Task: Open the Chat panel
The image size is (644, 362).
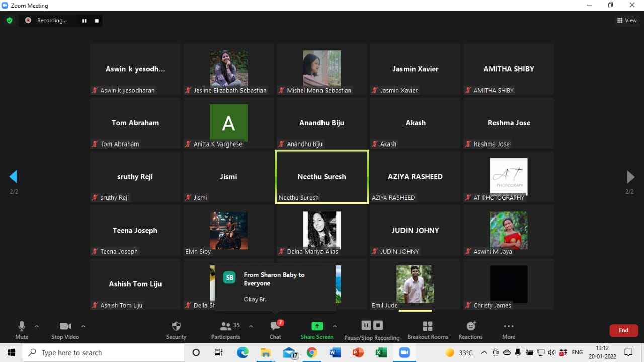Action: pos(275,329)
